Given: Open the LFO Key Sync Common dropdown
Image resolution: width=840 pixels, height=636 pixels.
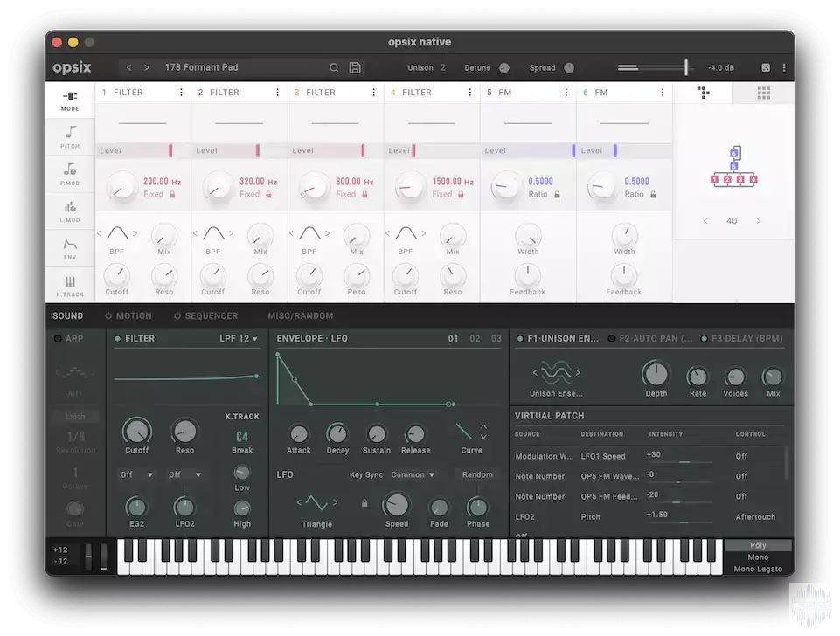Looking at the screenshot, I should [413, 474].
